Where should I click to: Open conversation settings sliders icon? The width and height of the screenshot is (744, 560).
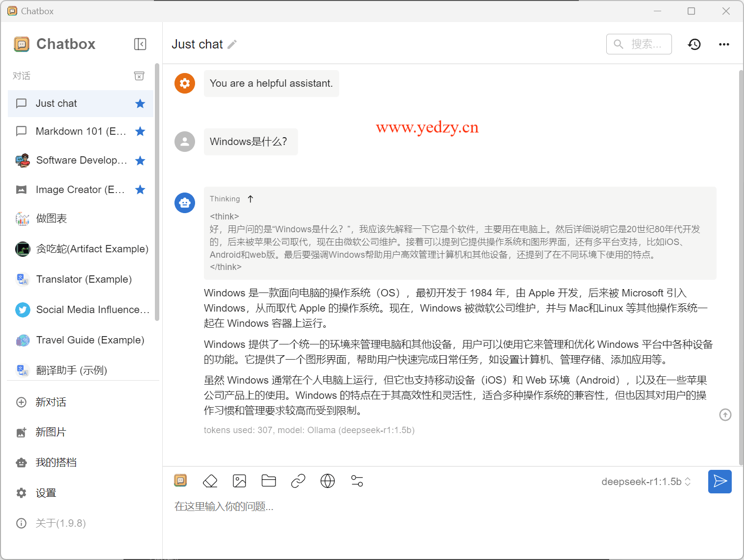357,481
